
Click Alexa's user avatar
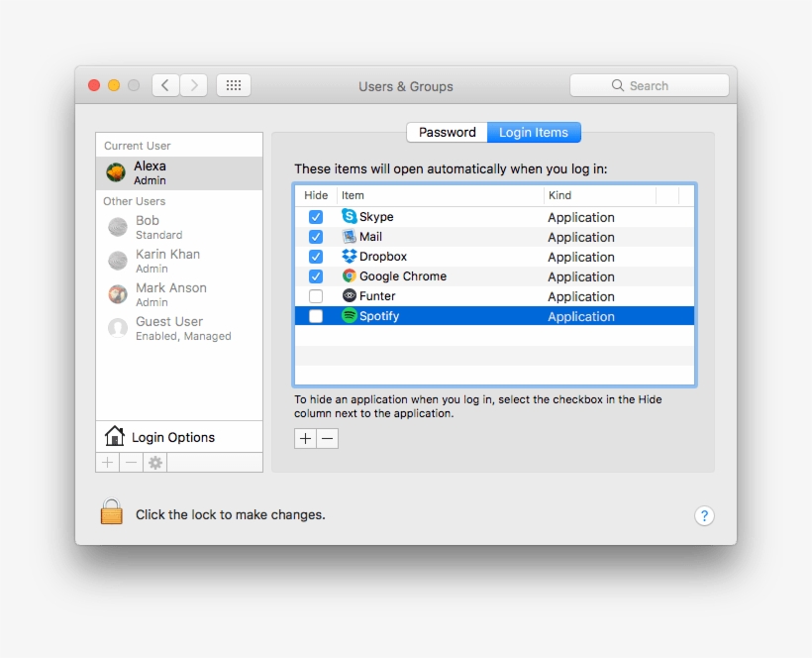117,169
